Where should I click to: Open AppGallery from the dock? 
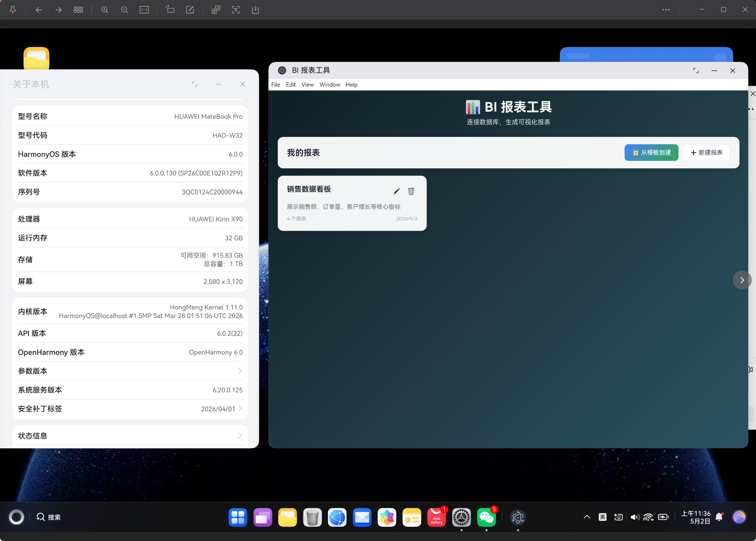click(x=437, y=517)
